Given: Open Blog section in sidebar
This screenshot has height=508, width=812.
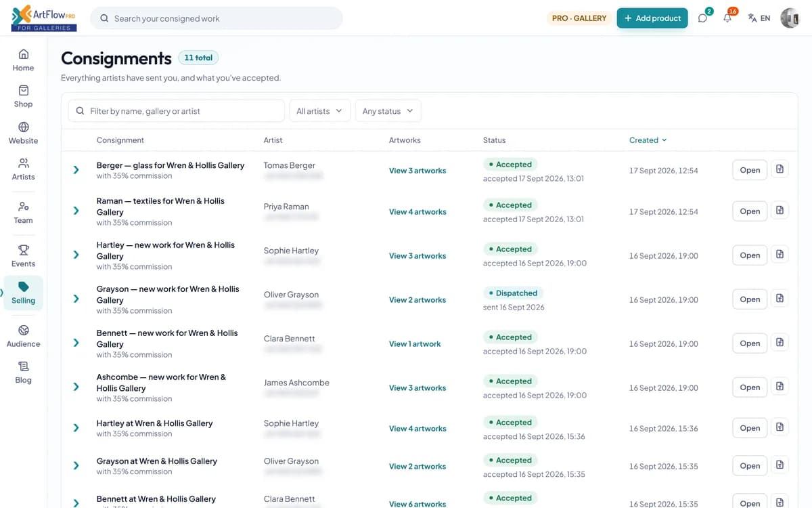Looking at the screenshot, I should tap(23, 373).
